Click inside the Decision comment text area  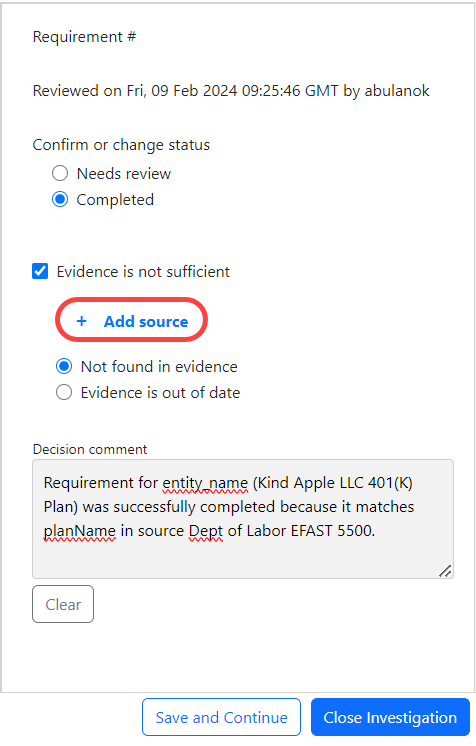(243, 519)
